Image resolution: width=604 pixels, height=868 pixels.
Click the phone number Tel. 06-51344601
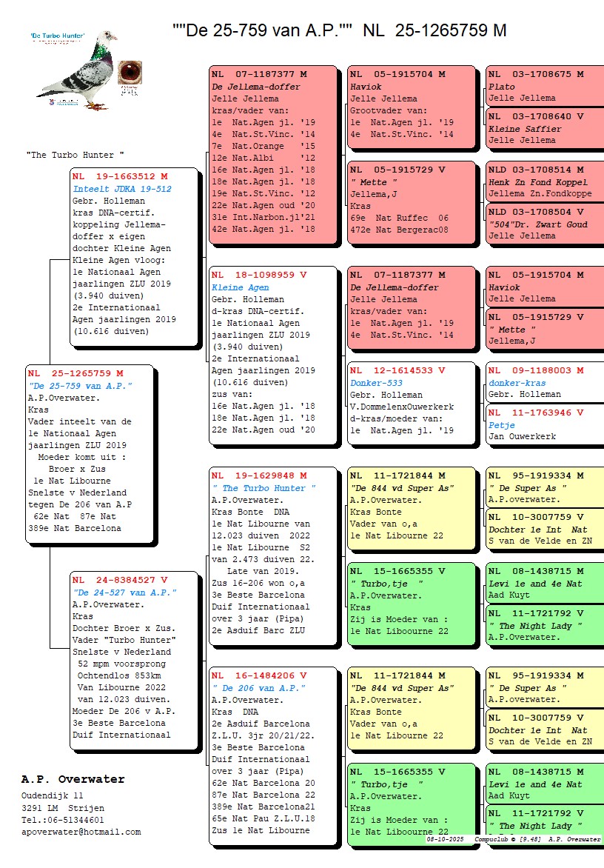(x=63, y=820)
